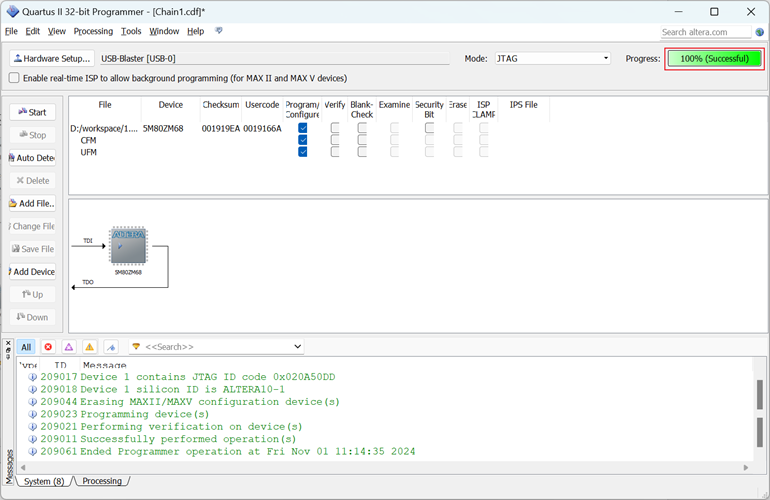Filter messages by error icon
This screenshot has height=500, width=770.
(x=48, y=347)
